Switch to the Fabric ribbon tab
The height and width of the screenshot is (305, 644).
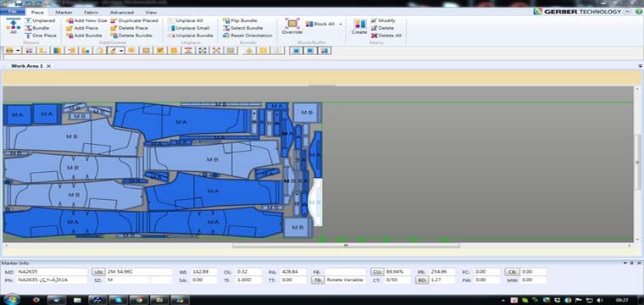point(91,13)
